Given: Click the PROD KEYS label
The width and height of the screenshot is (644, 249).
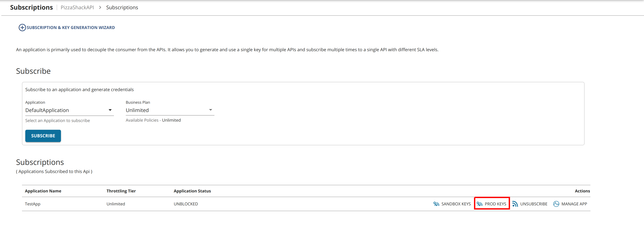Looking at the screenshot, I should pos(495,204).
